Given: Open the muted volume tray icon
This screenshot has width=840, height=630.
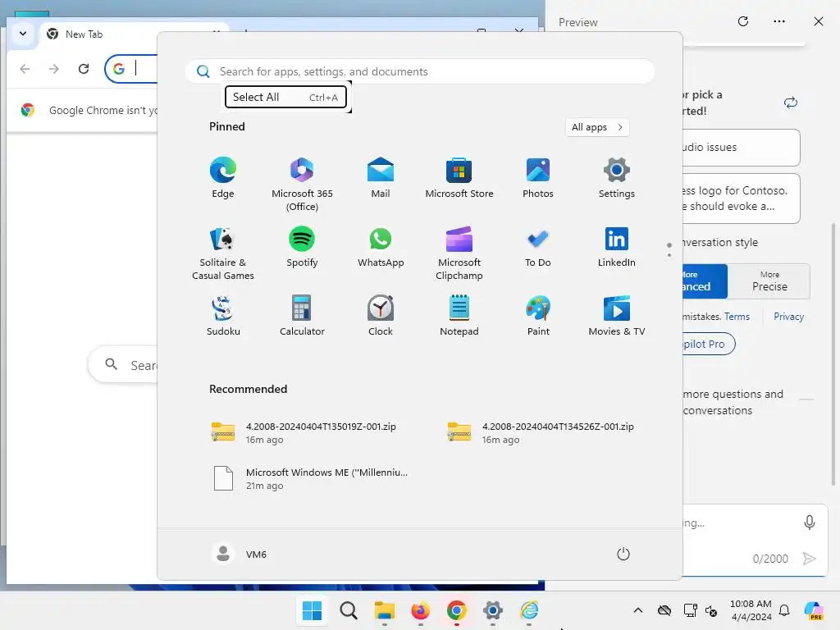Looking at the screenshot, I should (x=711, y=610).
